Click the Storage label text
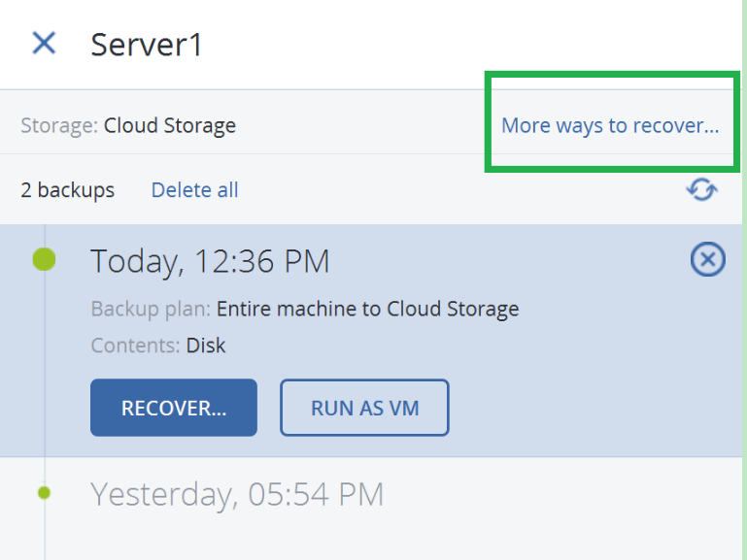The height and width of the screenshot is (560, 747). click(59, 125)
